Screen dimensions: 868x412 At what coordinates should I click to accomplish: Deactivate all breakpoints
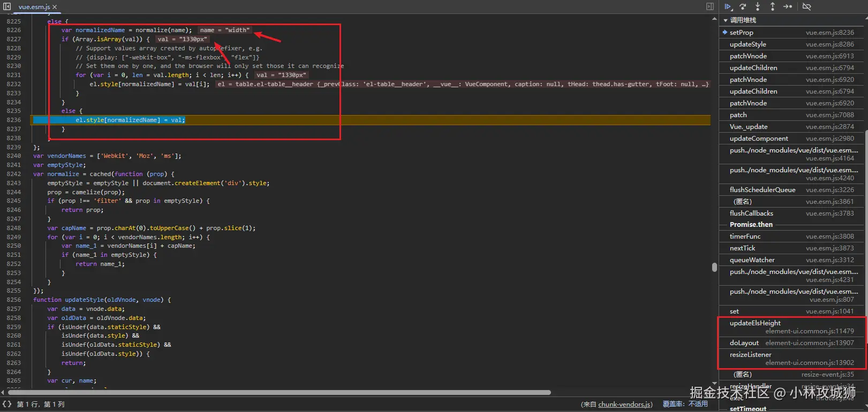click(807, 6)
